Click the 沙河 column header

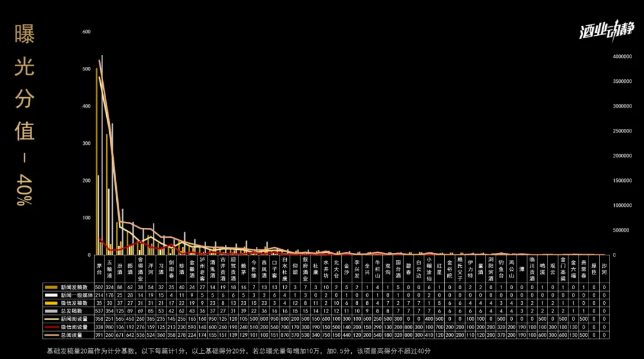604,269
